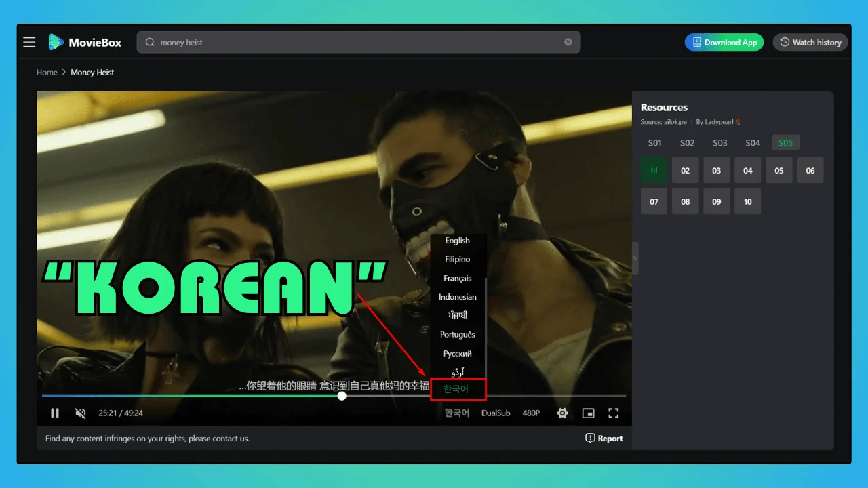This screenshot has width=868, height=488.
Task: Pause the video playback
Action: [x=55, y=413]
